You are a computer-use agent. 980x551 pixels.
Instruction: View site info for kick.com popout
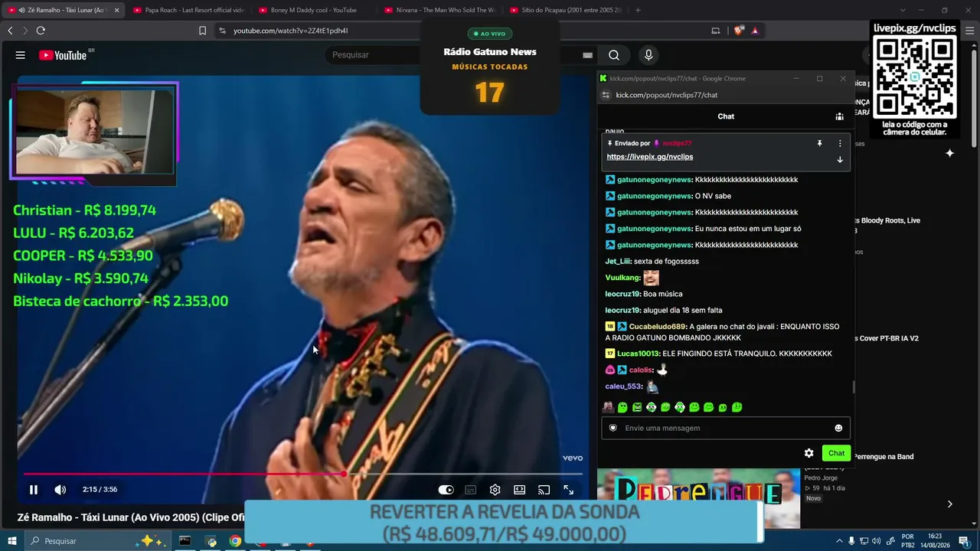(606, 95)
